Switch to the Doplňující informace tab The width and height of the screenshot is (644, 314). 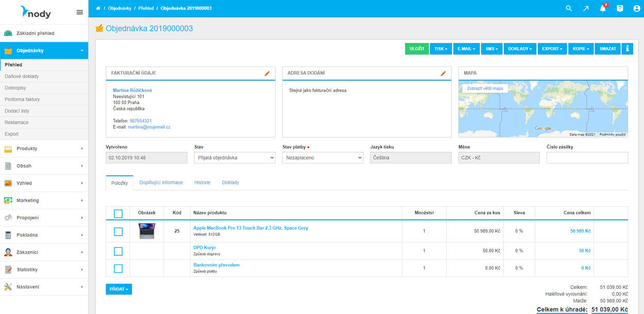161,183
